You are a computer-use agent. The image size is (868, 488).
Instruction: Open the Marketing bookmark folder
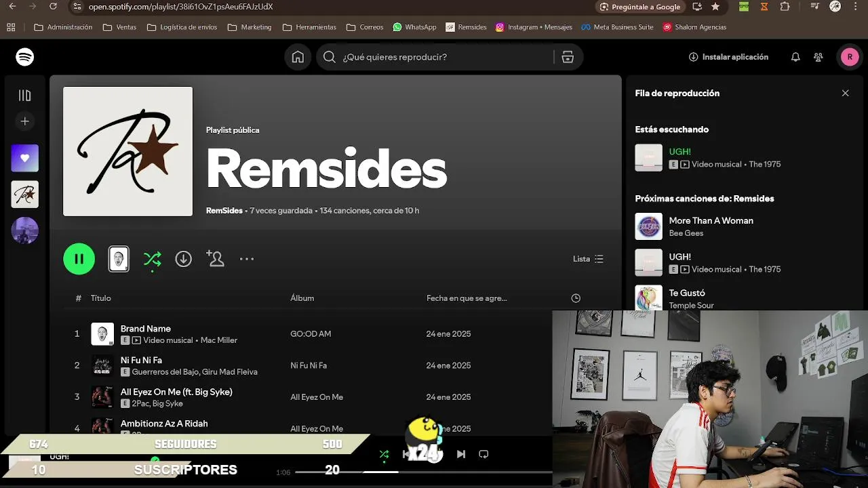click(x=250, y=27)
